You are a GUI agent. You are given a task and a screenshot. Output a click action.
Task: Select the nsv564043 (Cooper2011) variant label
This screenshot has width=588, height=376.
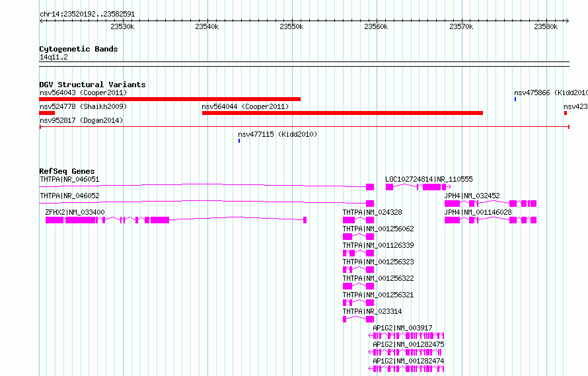pos(83,93)
